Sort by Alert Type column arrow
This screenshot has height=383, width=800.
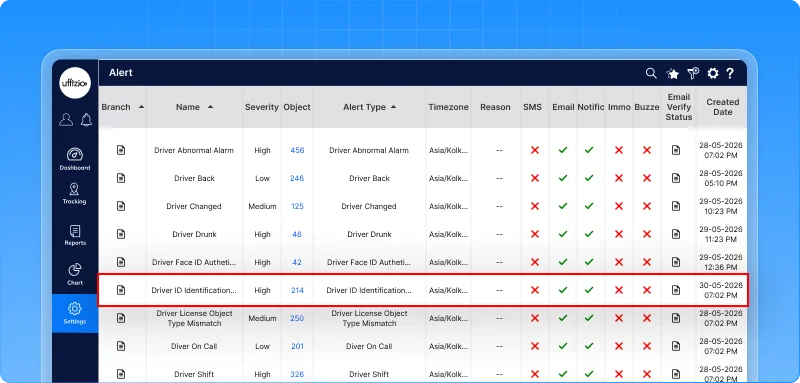click(x=393, y=107)
